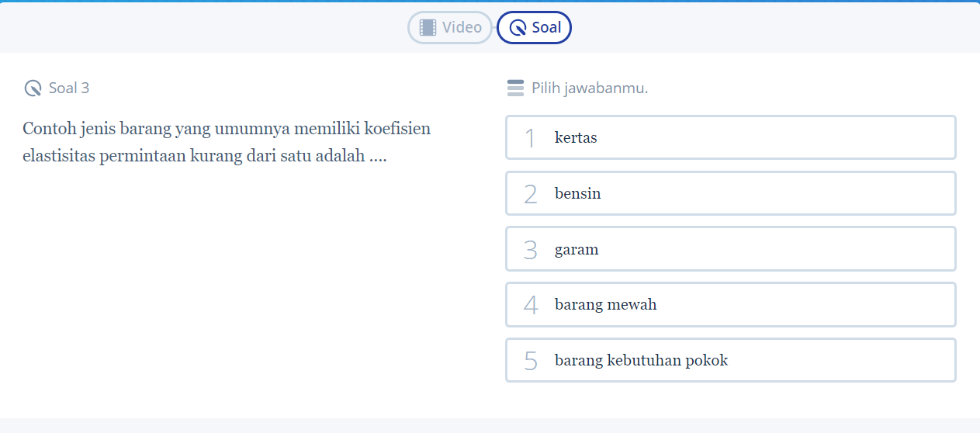Click the quiz icon inside the Soal tab
The width and height of the screenshot is (980, 433).
click(517, 29)
